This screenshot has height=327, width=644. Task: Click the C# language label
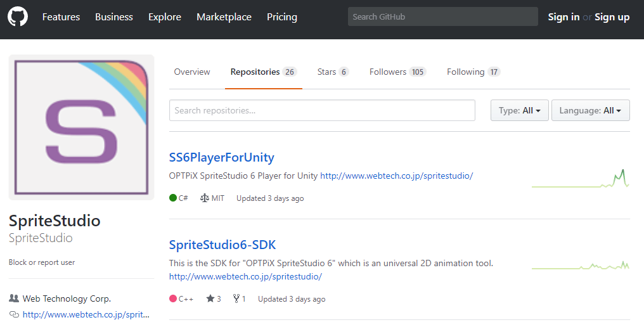pyautogui.click(x=183, y=198)
